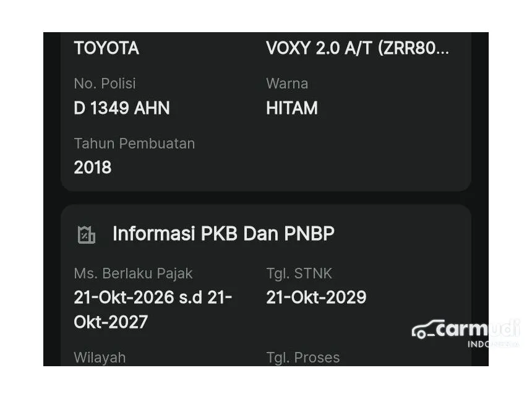Select the 21-Okt-2026 s.d 21-Okt-2027 tax validity period

[153, 309]
